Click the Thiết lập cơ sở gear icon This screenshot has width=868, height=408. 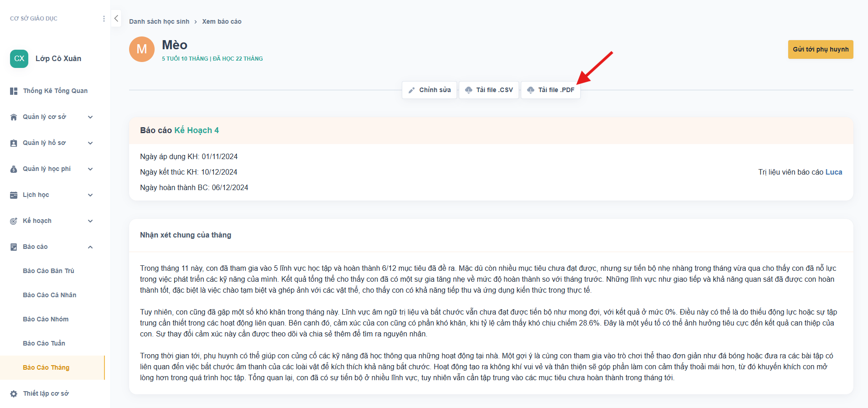14,394
